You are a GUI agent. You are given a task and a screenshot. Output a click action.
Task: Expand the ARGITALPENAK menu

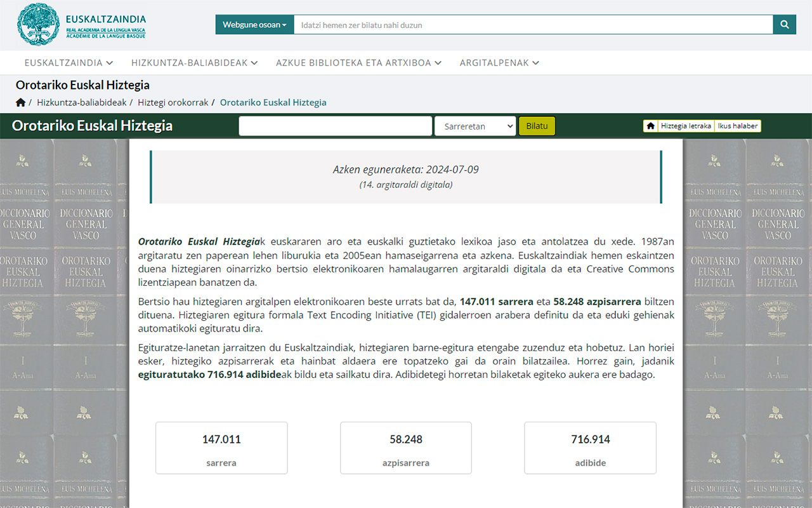[497, 63]
